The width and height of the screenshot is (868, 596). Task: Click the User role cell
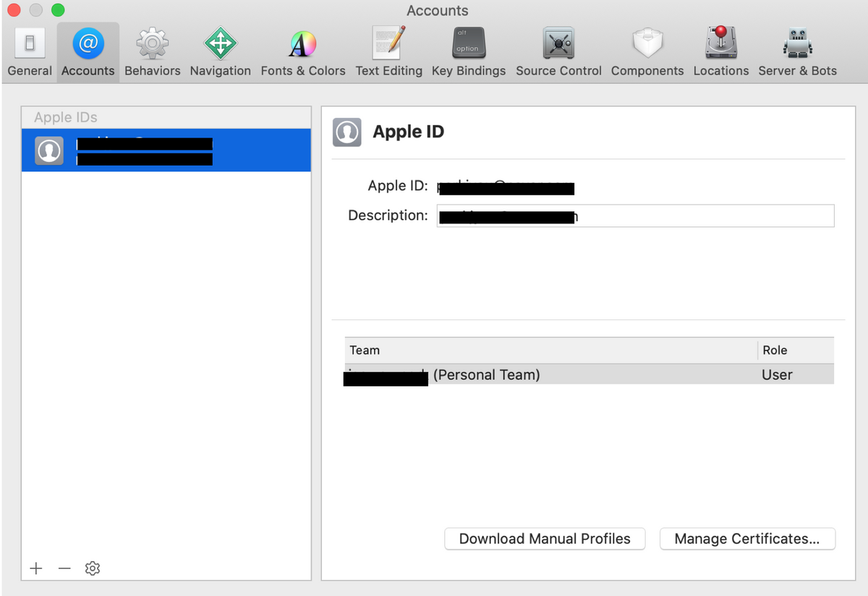pos(777,375)
